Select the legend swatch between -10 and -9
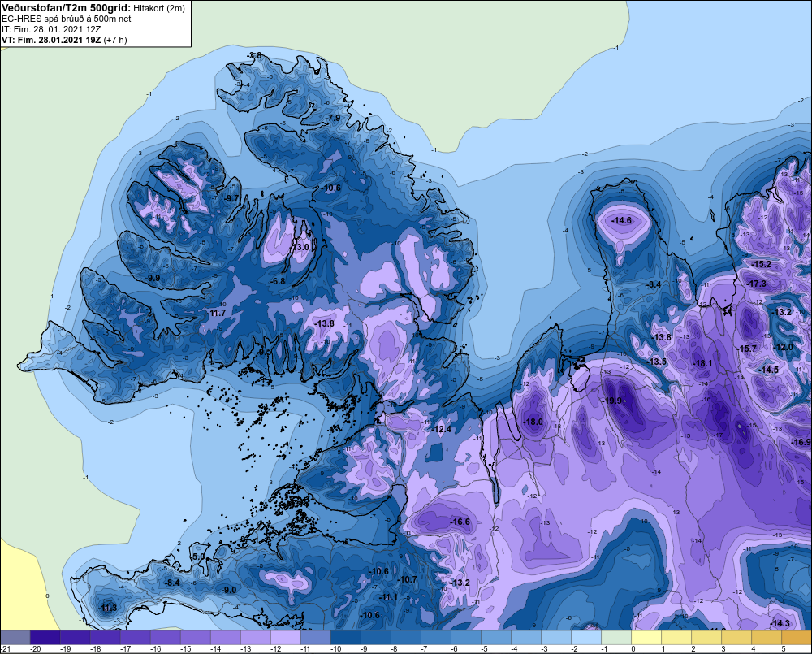 coord(345,638)
